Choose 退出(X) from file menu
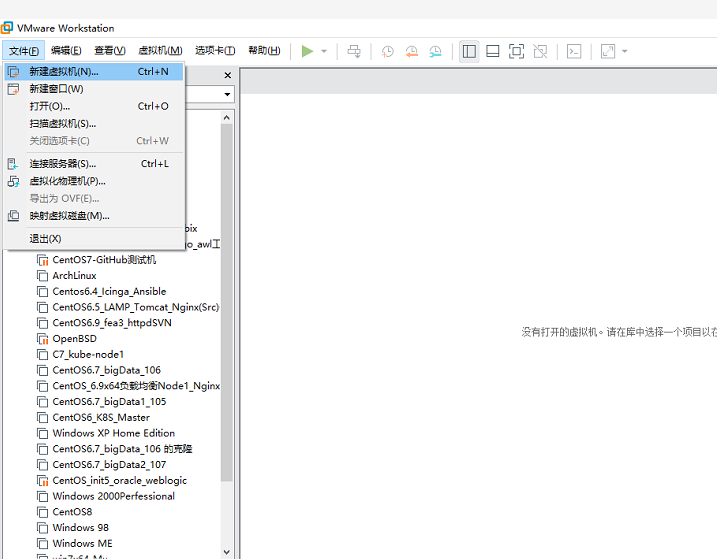The image size is (717, 559). pos(94,239)
